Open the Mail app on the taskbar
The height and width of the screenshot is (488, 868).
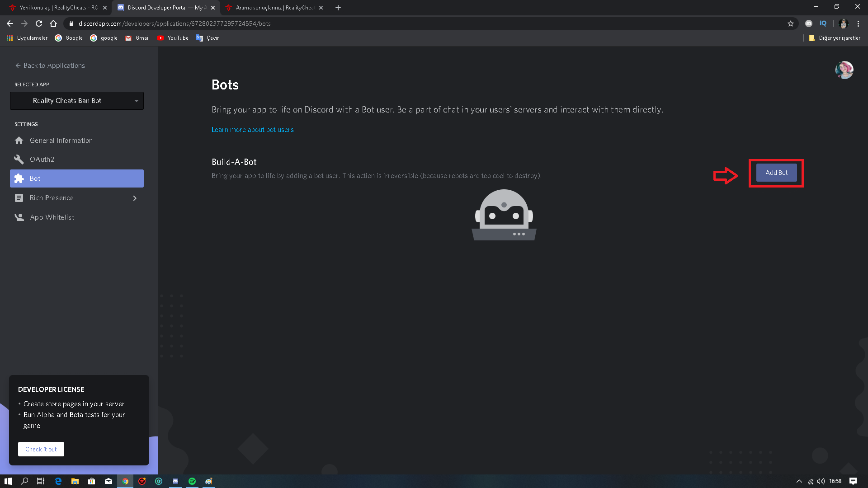[108, 481]
